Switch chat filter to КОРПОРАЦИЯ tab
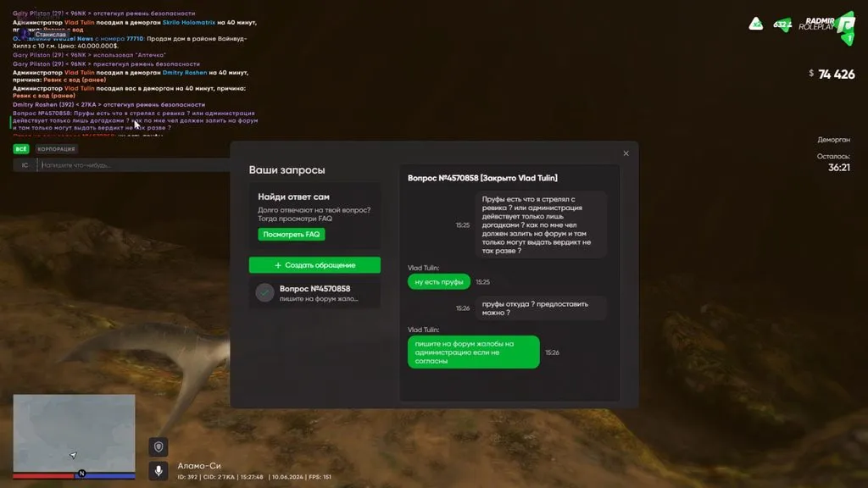This screenshot has width=868, height=488. (x=56, y=149)
